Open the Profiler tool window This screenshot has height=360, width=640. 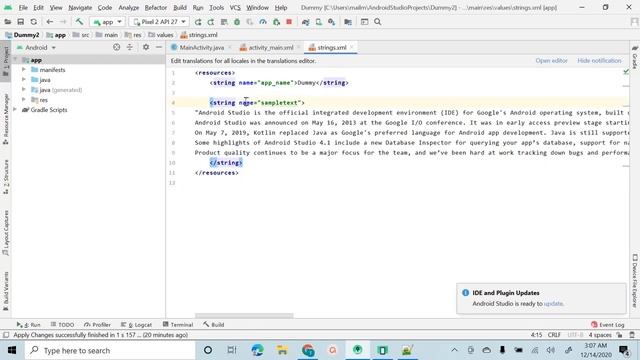point(97,325)
